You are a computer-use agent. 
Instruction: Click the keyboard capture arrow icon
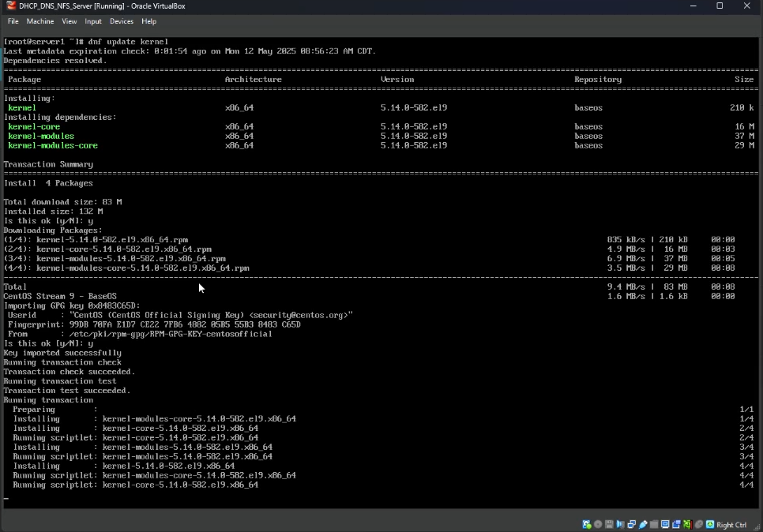pyautogui.click(x=710, y=524)
